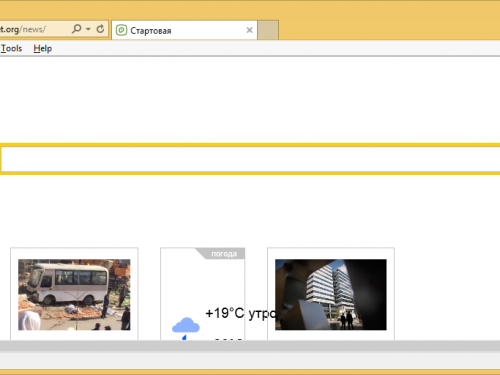Select the Стартовая tab
The width and height of the screenshot is (500, 375).
click(x=184, y=30)
